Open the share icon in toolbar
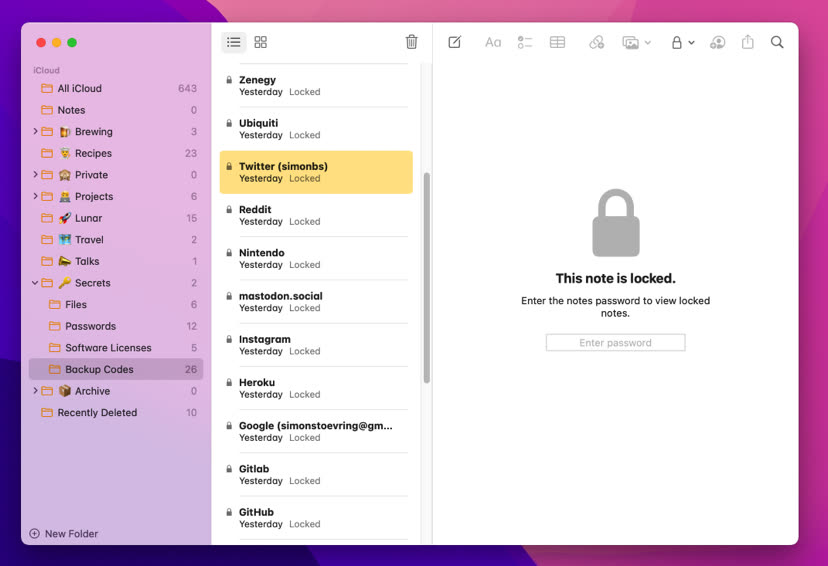Viewport: 828px width, 566px height. click(748, 42)
